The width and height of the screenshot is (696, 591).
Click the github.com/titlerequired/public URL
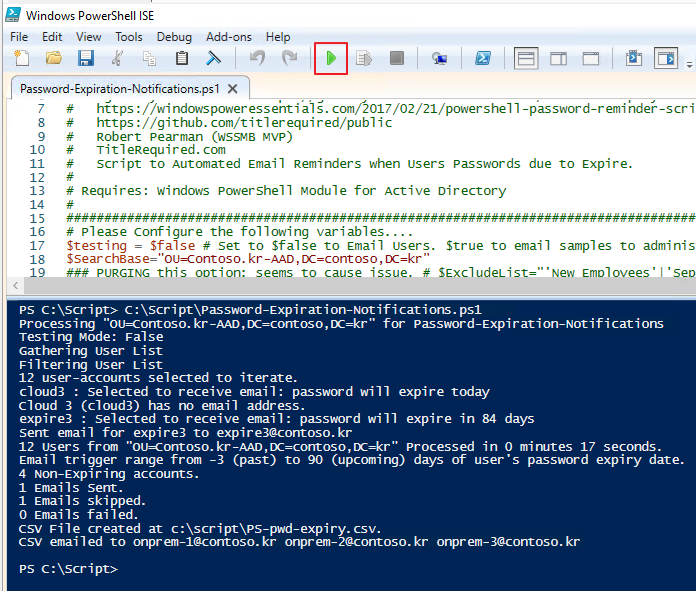point(244,123)
